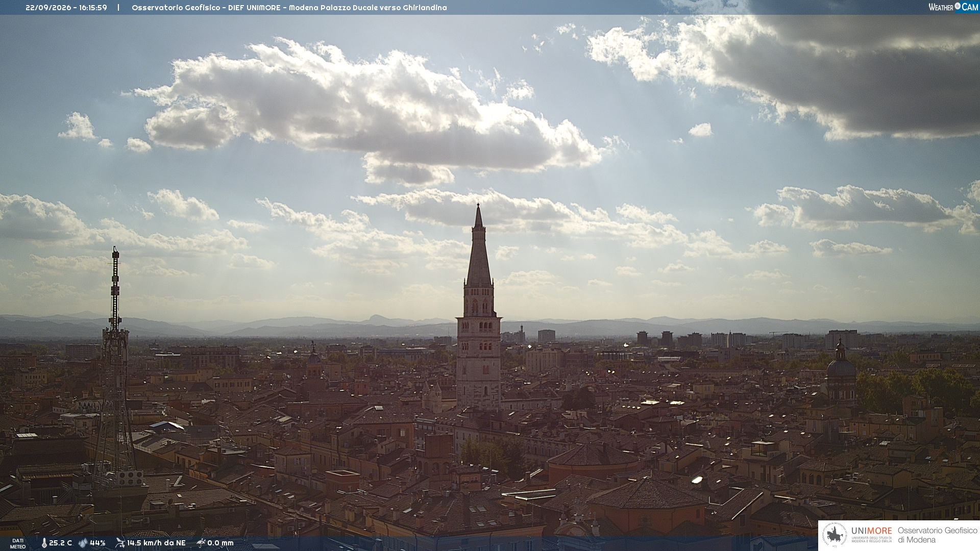
Task: Open the WeatherCam logo
Action: coord(953,7)
